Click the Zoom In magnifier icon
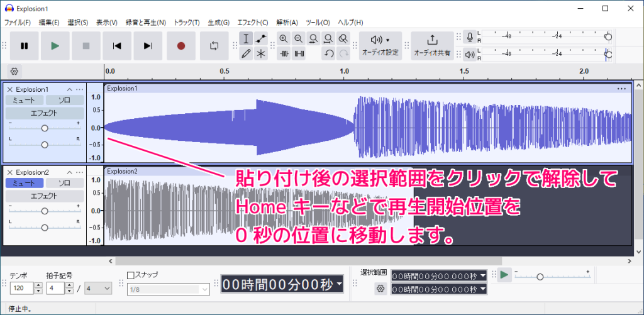 [x=284, y=39]
